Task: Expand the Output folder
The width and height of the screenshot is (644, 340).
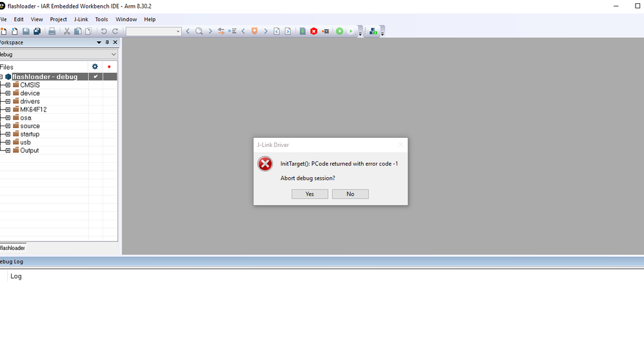Action: point(8,151)
